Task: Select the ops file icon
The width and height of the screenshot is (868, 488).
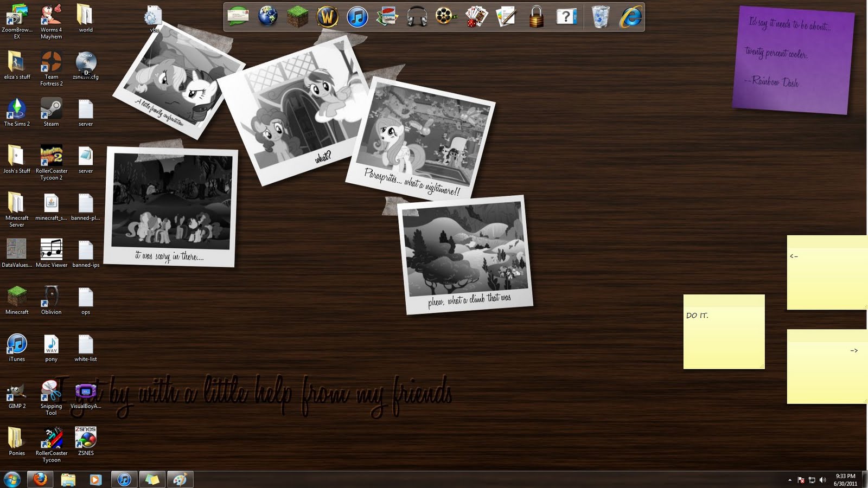Action: [x=86, y=300]
